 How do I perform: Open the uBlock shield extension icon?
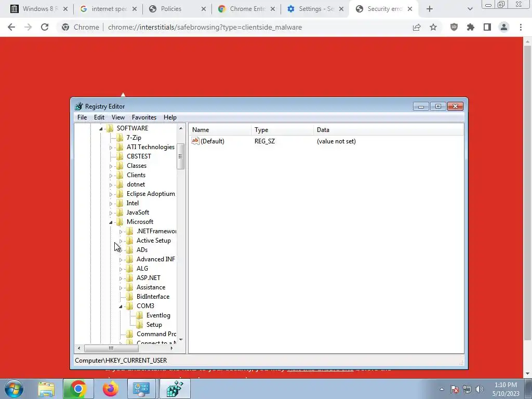454,27
